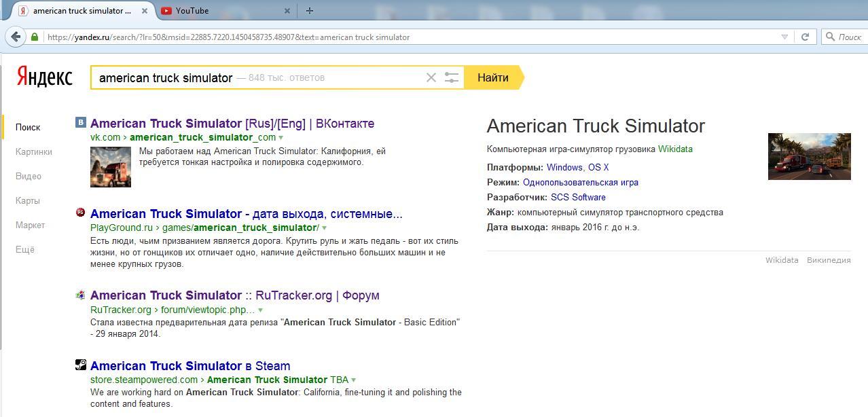Viewport: 868px width, 417px height.
Task: Click the Windows platform link
Action: [x=564, y=167]
